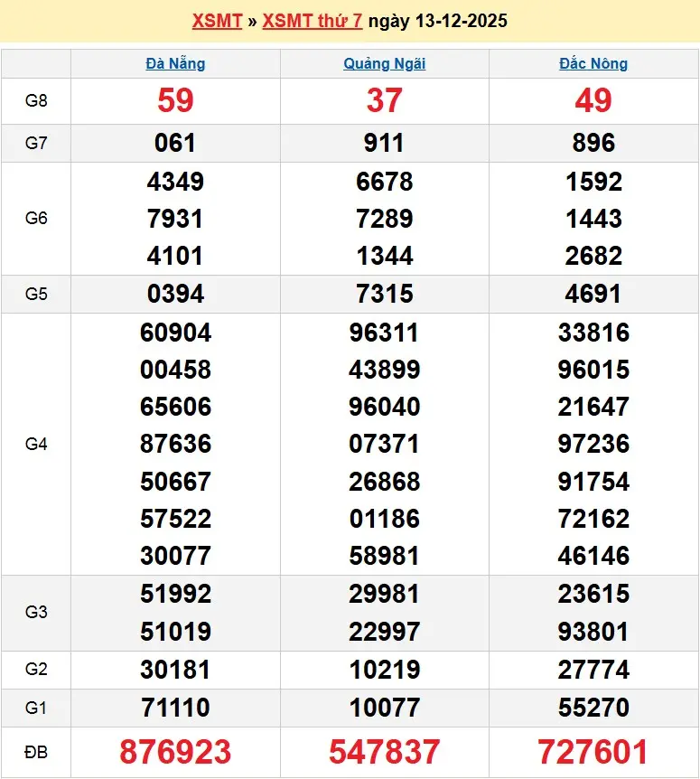This screenshot has height=779, width=700.
Task: Click Đà Nẵng special prize 876923
Action: tap(175, 752)
